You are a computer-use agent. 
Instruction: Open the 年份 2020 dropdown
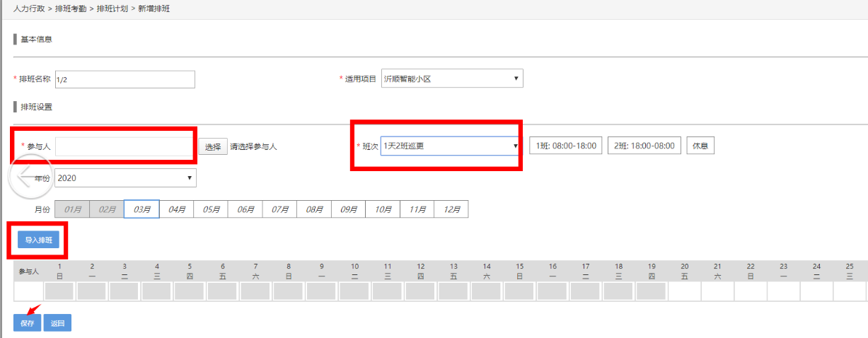click(125, 178)
